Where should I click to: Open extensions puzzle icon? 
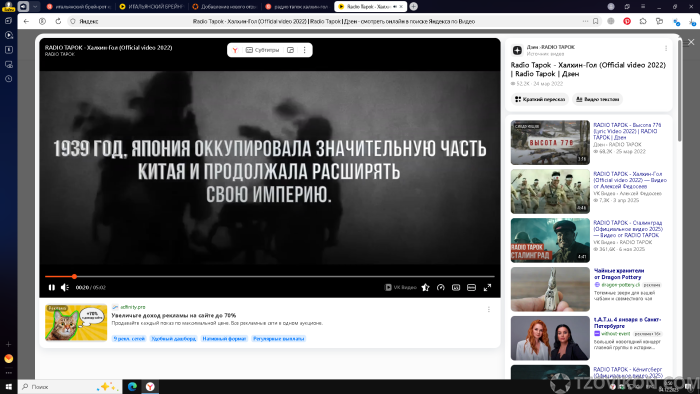[643, 21]
